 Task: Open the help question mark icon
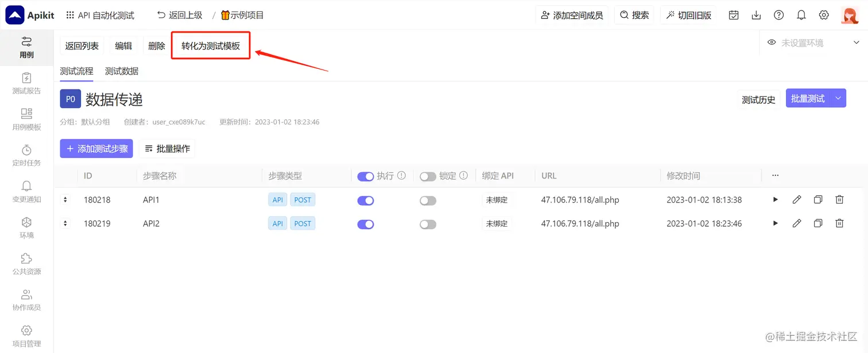pyautogui.click(x=778, y=15)
